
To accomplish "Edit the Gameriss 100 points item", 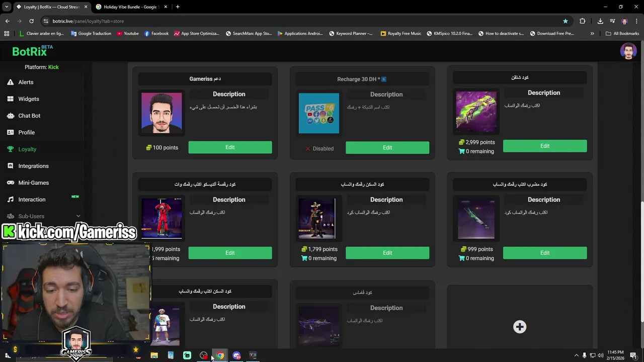I will click(x=230, y=147).
